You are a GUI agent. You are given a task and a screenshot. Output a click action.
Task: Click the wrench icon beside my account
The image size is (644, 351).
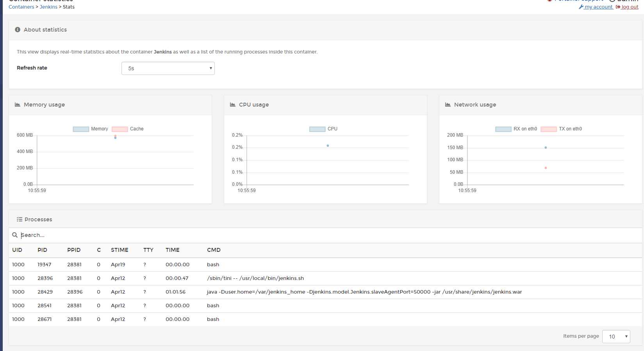pos(581,7)
